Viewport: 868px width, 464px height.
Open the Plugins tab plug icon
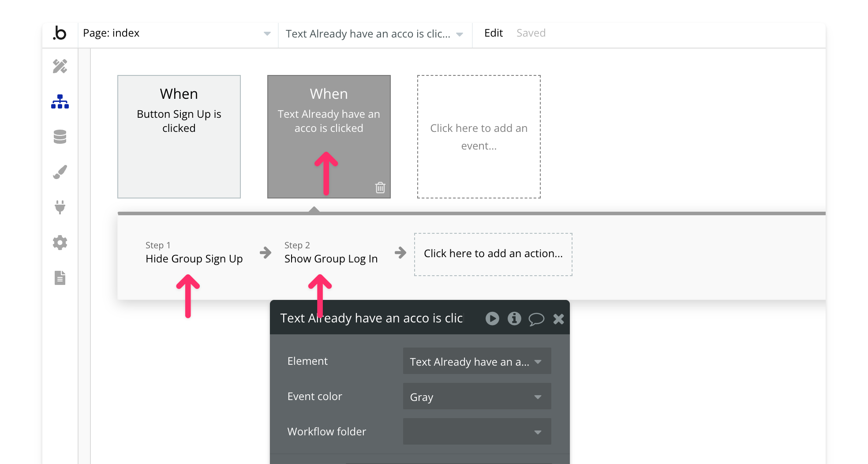coord(60,207)
